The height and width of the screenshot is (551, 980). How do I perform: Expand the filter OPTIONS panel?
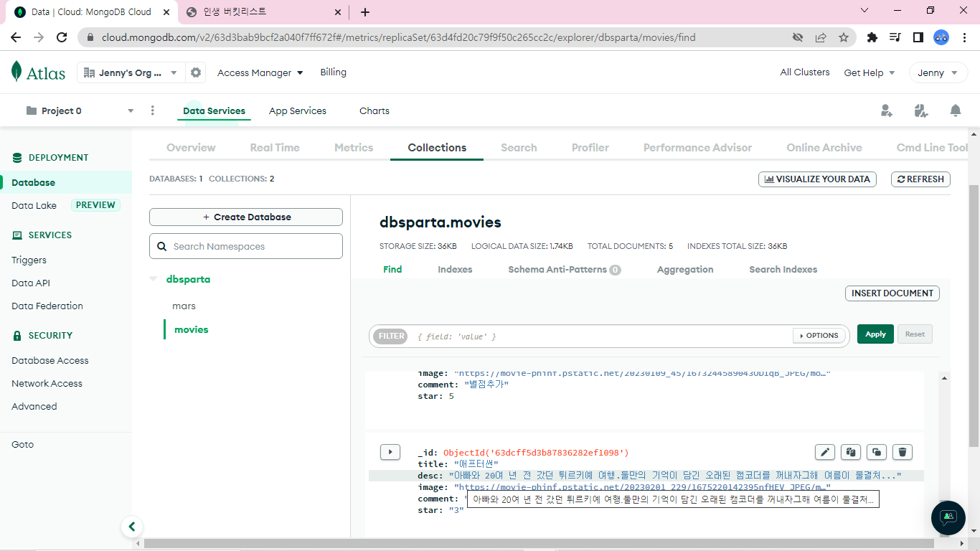tap(818, 335)
